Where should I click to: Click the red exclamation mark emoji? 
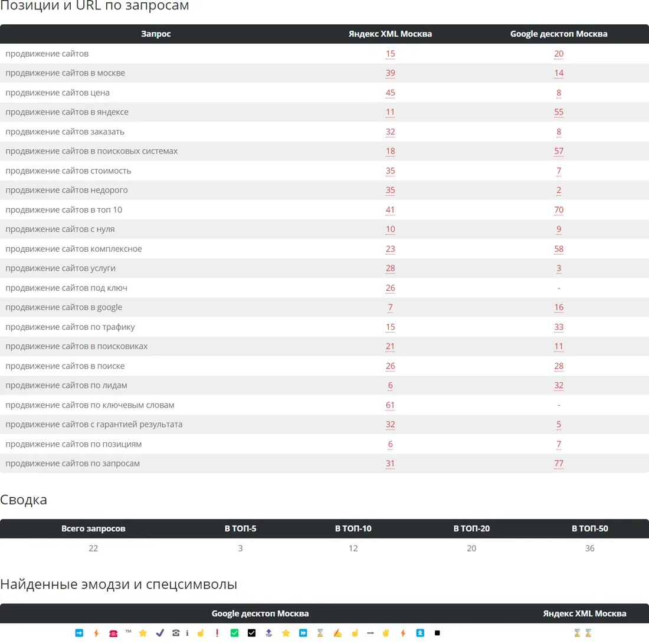click(x=217, y=633)
